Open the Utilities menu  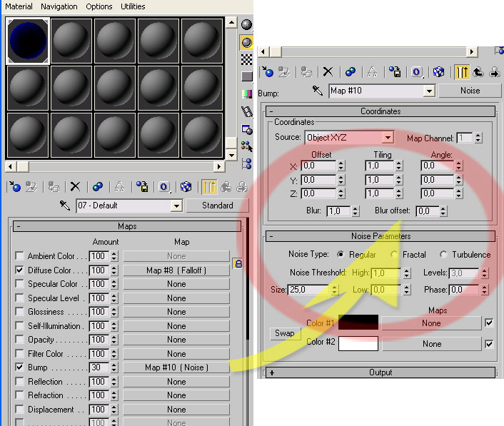point(133,6)
